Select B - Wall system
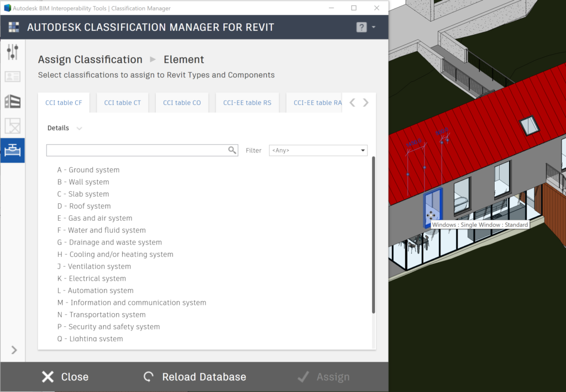 point(83,182)
